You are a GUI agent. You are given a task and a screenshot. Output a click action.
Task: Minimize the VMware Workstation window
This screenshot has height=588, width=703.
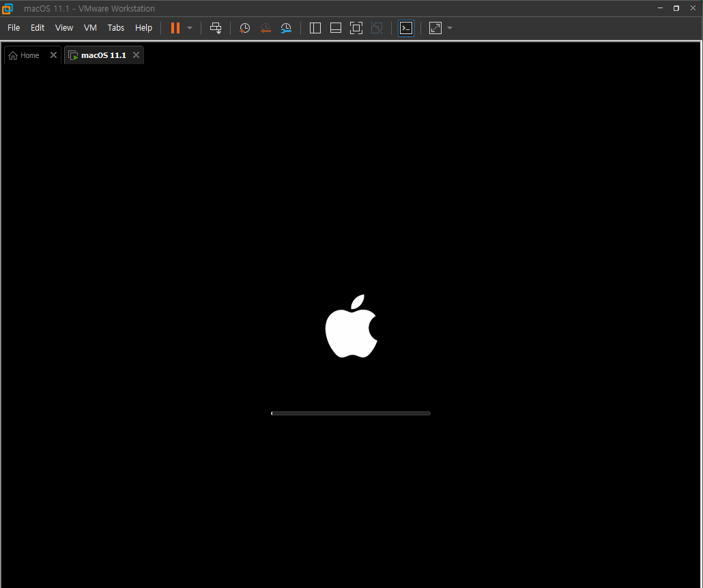point(661,8)
